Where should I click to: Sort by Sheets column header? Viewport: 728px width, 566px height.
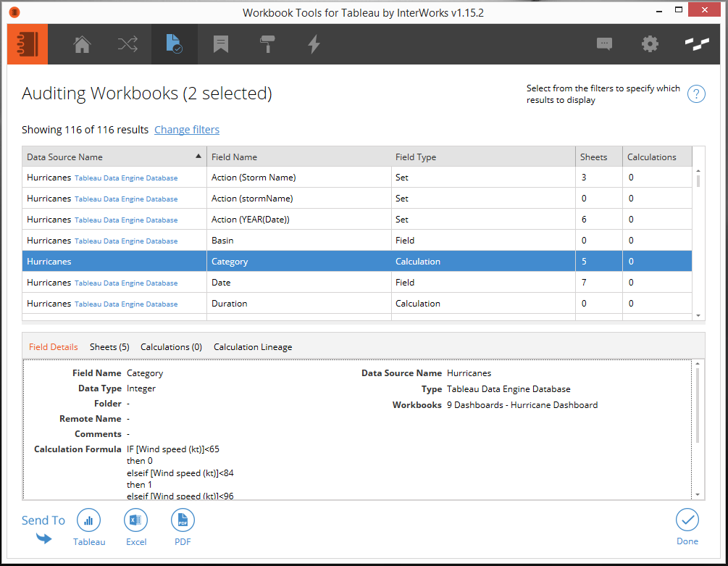click(599, 157)
